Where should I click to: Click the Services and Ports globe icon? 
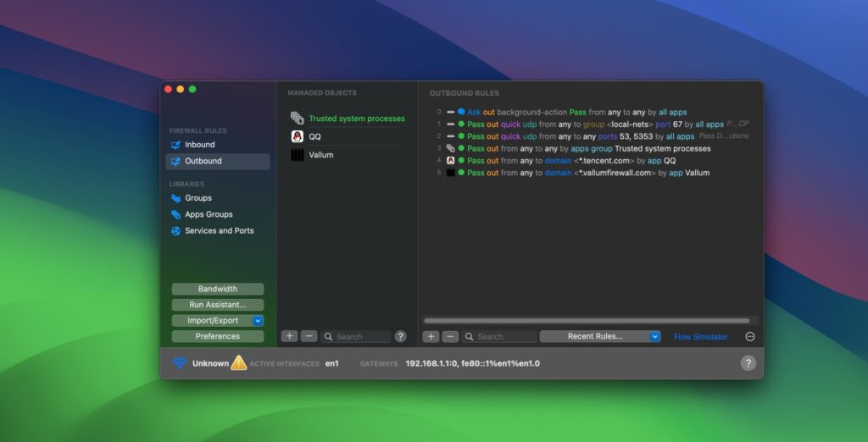click(x=175, y=231)
